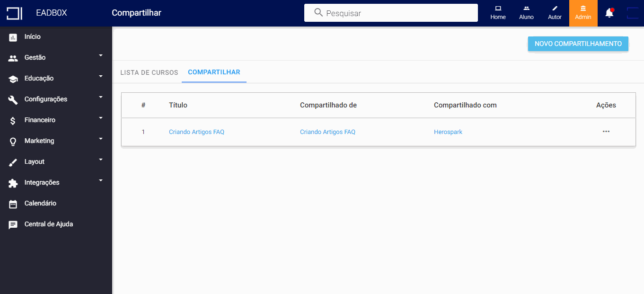
Task: Open the Criando Artigos FAQ title link
Action: (196, 132)
